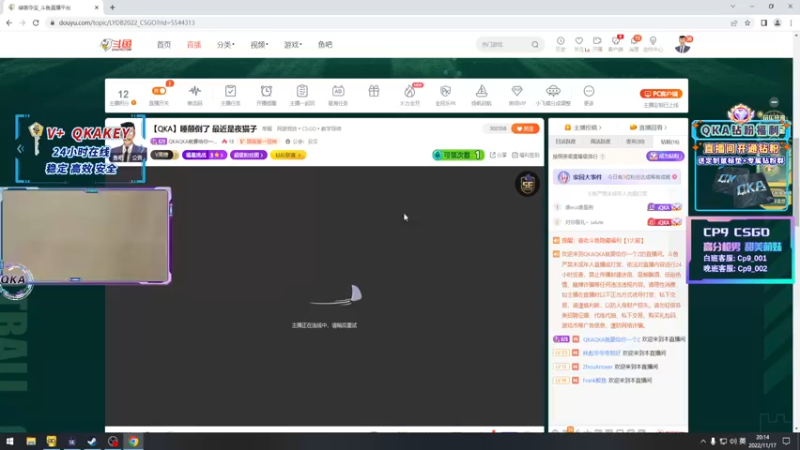Click the 12 streamer points counter
Screen dimensions: 800x450
click(123, 94)
